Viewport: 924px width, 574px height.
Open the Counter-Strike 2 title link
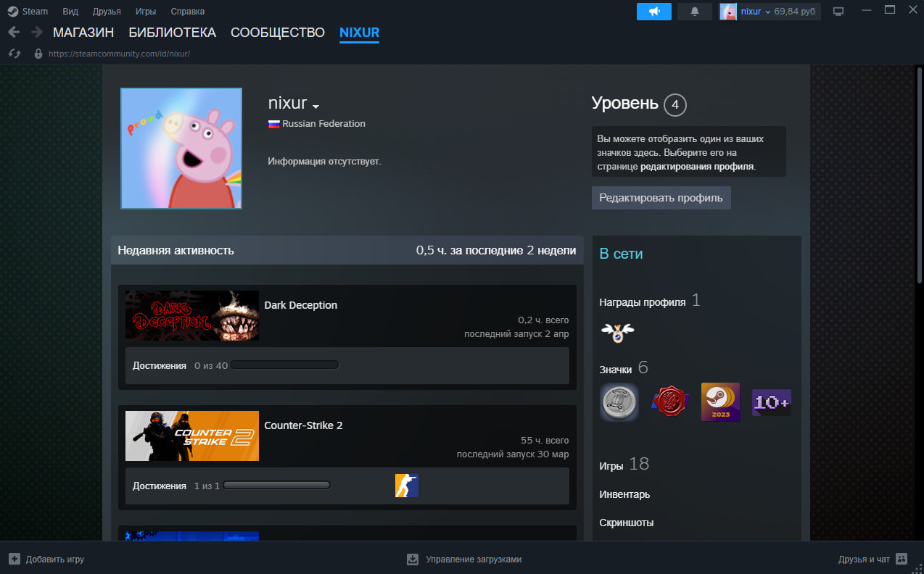[x=304, y=425]
